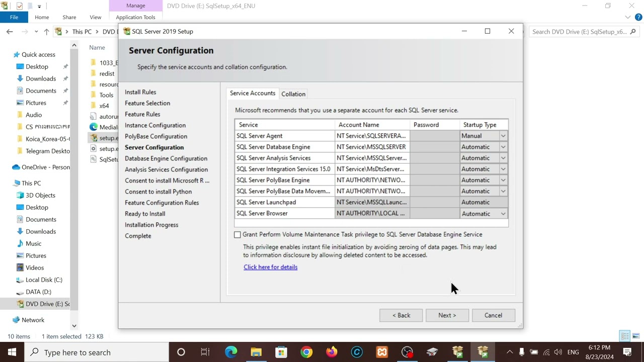Select Feature Selection step in setup sidebar
644x362 pixels.
[147, 103]
